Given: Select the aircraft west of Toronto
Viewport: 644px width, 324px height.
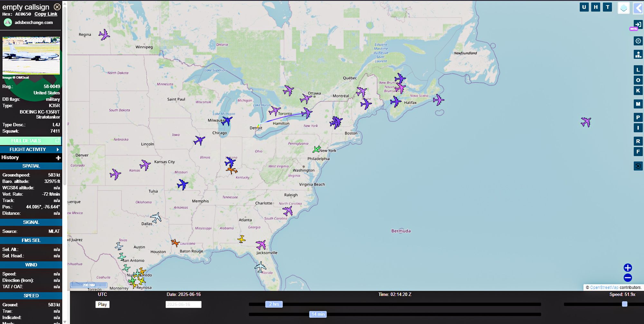Looking at the screenshot, I should tap(275, 111).
